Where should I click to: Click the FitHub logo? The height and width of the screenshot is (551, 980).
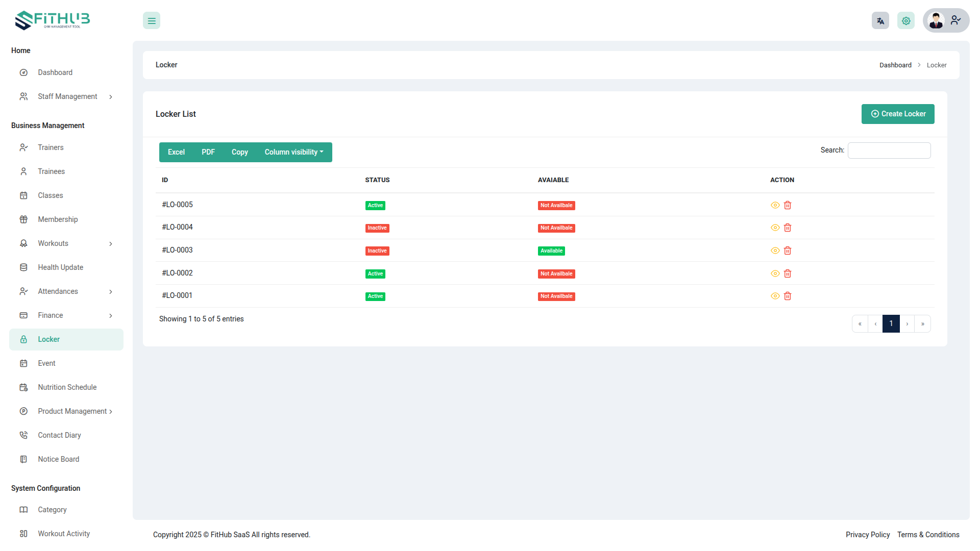coord(53,20)
